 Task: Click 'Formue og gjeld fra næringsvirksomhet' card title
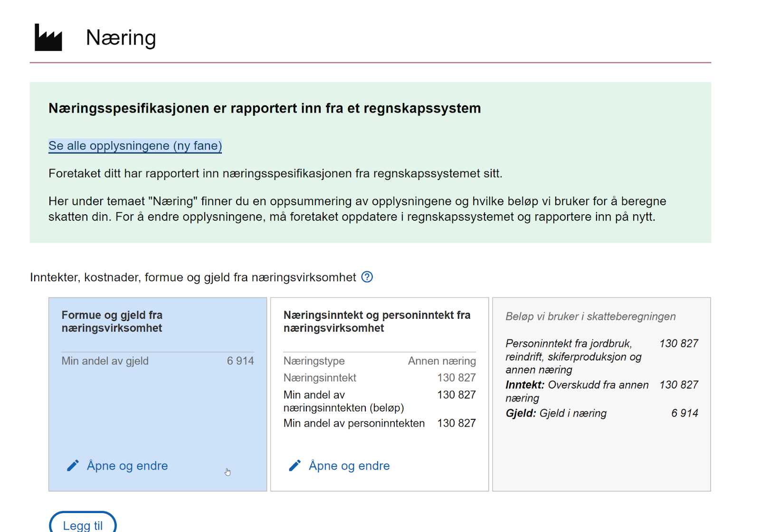coord(112,322)
